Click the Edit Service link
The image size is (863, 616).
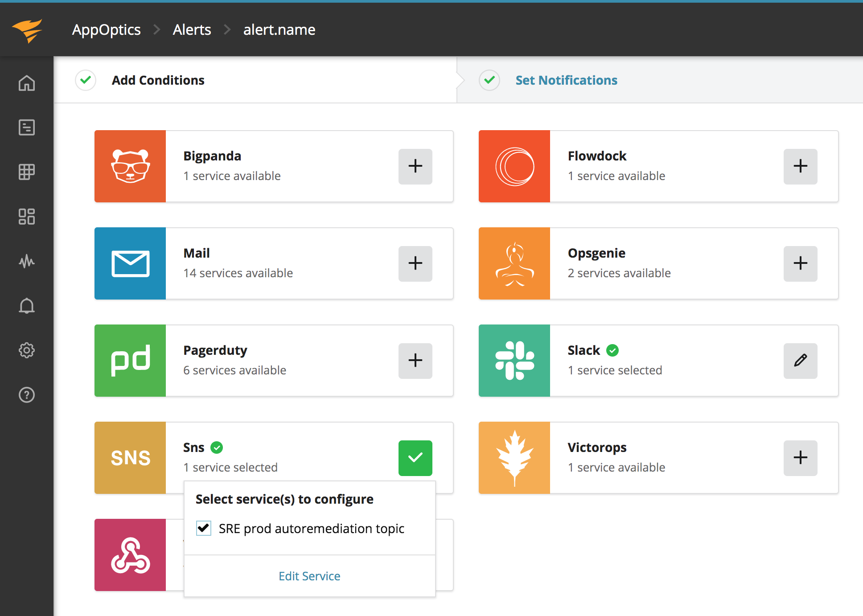[x=309, y=576]
